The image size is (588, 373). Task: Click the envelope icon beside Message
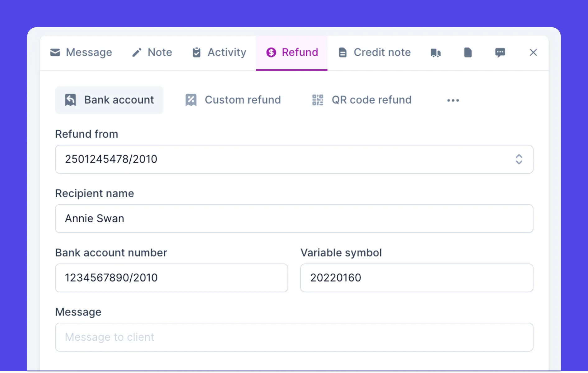(x=55, y=52)
